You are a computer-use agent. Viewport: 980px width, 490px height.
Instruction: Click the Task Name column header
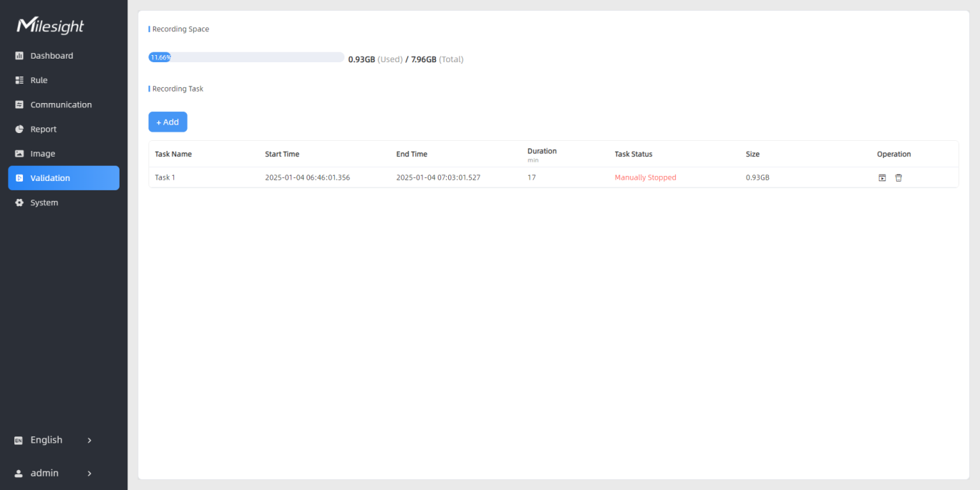[173, 154]
